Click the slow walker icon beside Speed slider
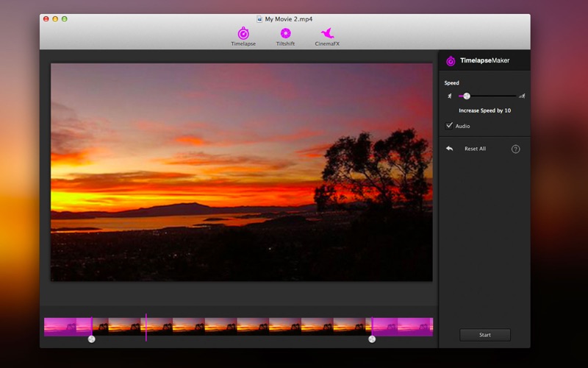588x368 pixels. (450, 96)
